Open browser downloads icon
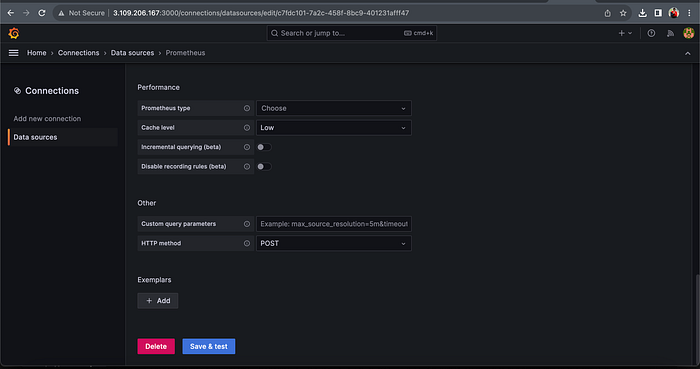The image size is (700, 369). [642, 13]
